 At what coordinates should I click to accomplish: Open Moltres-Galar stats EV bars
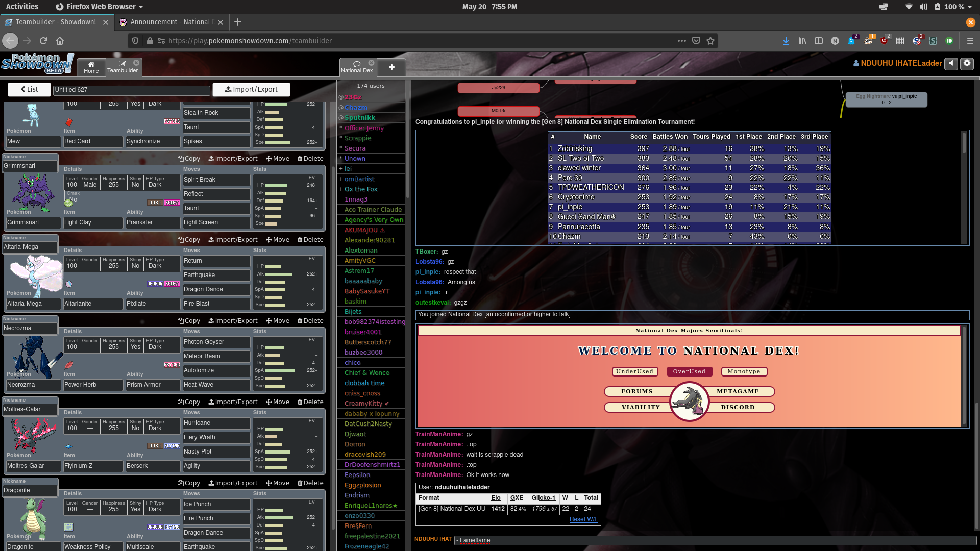click(x=287, y=444)
